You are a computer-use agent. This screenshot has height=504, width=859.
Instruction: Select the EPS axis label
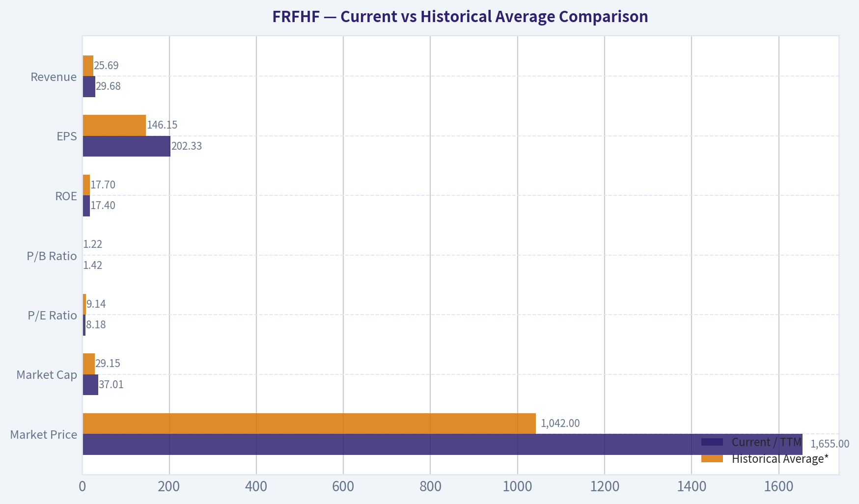[x=67, y=136]
